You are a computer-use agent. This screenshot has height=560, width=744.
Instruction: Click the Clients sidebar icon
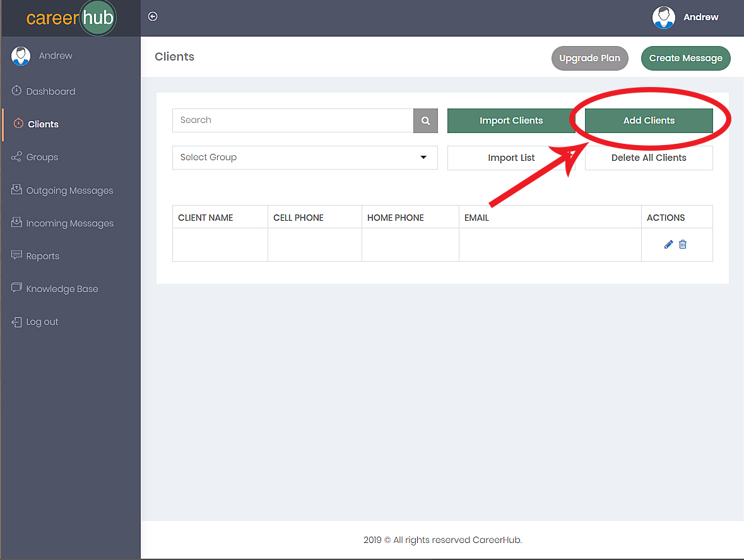pos(18,123)
